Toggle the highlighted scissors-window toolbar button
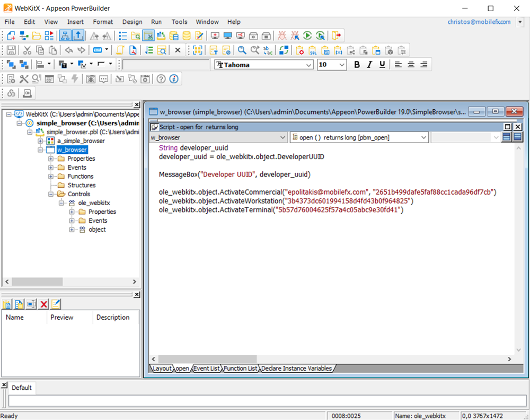This screenshot has width=530, height=420. (x=148, y=36)
